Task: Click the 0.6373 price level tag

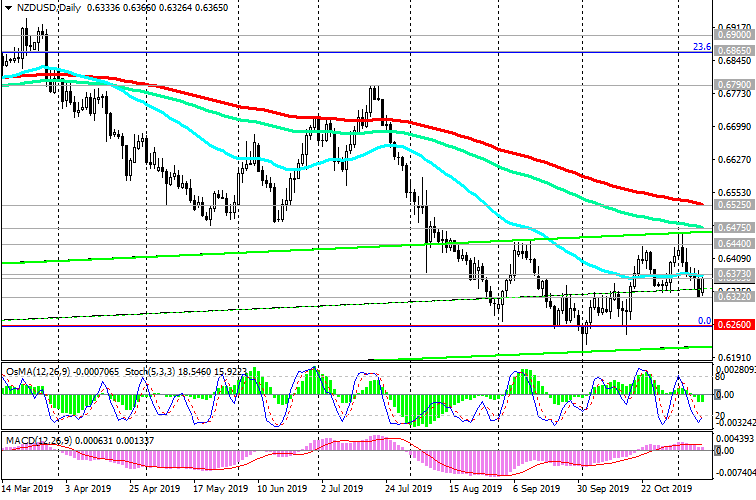Action: point(733,273)
